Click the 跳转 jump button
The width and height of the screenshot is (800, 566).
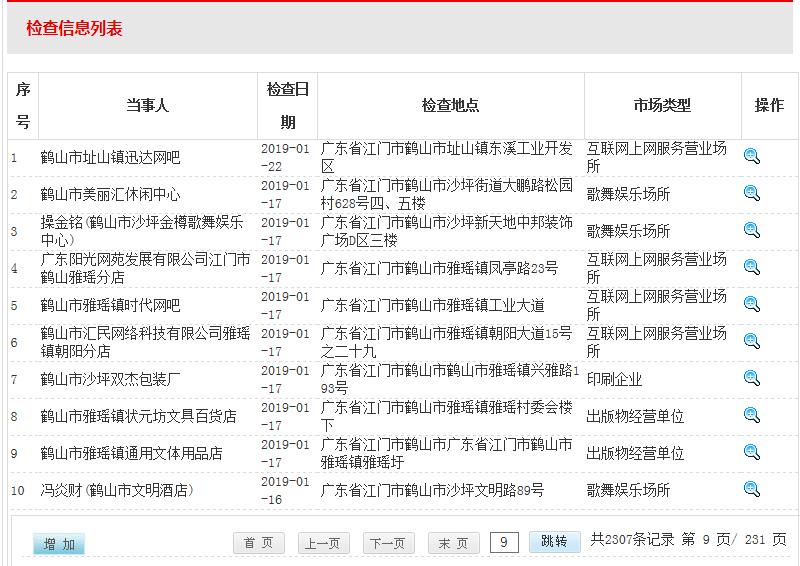tap(554, 541)
